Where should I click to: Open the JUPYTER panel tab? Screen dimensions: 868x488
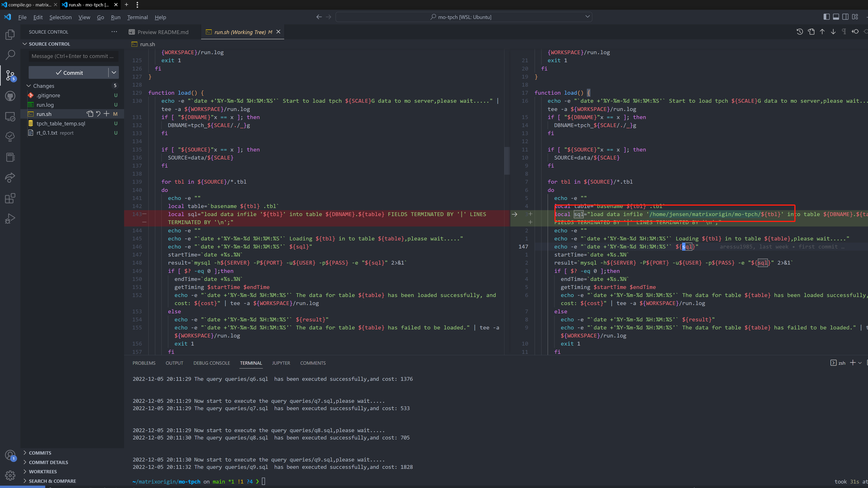coord(281,363)
